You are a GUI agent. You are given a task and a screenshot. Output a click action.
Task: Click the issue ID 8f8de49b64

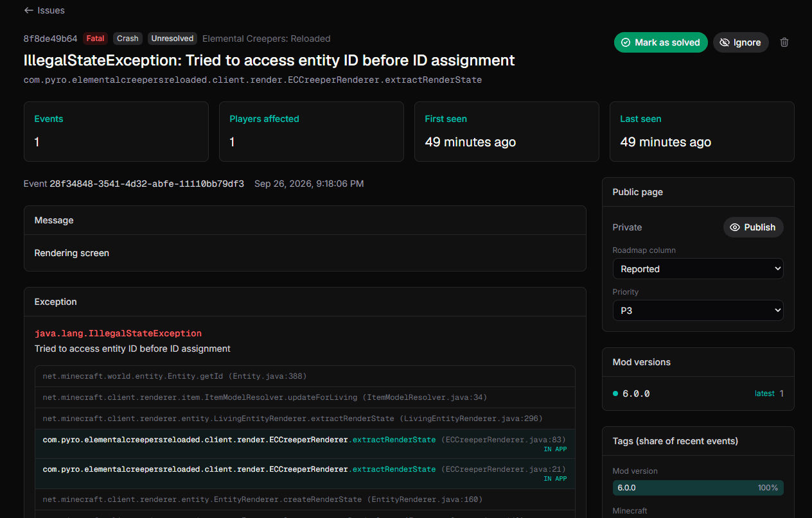[x=51, y=39]
